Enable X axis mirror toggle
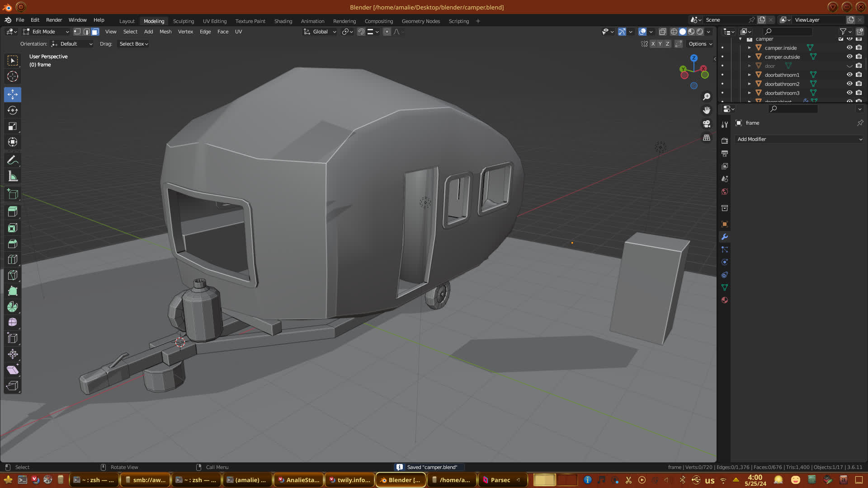868x488 pixels. tap(653, 44)
